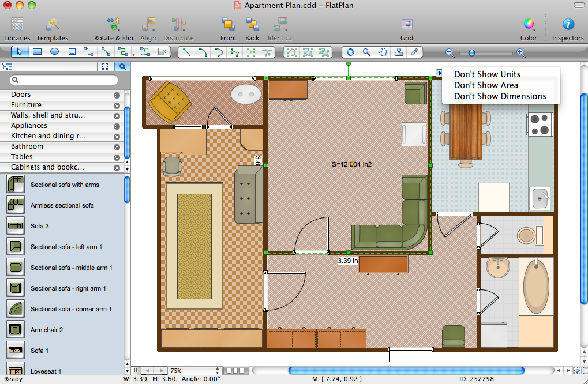
Task: Close the Doors library
Action: [117, 95]
